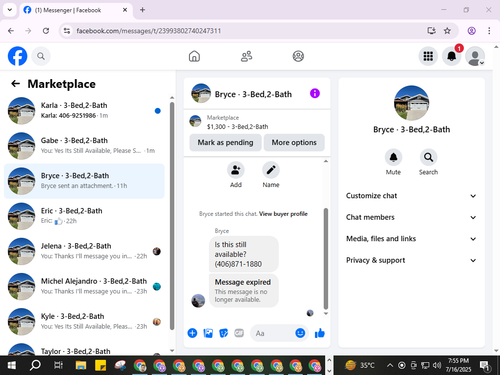
Task: Select the Messenger | Facebook tab
Action: coord(76,10)
